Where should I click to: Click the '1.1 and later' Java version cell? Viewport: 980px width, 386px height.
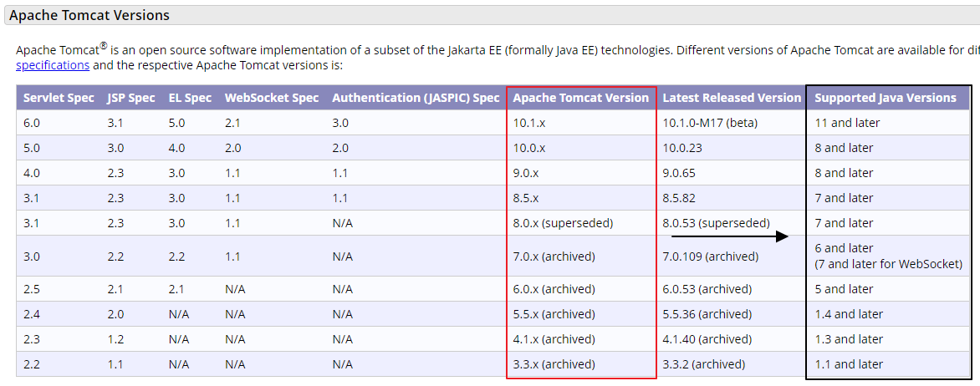click(849, 364)
